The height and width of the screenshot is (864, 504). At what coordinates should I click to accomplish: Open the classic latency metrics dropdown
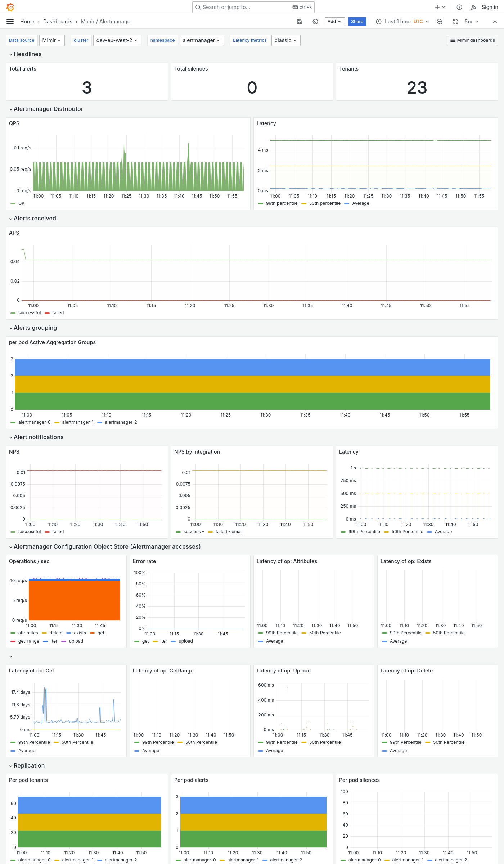point(285,40)
